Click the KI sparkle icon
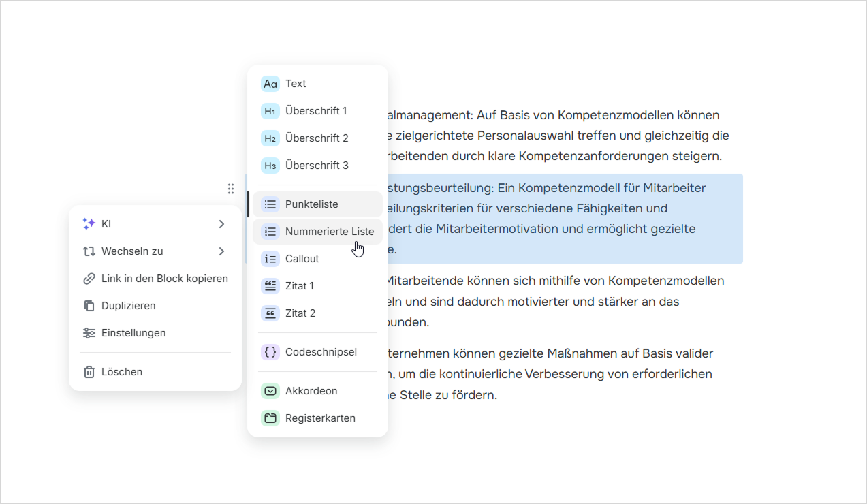This screenshot has width=867, height=504. pyautogui.click(x=89, y=223)
